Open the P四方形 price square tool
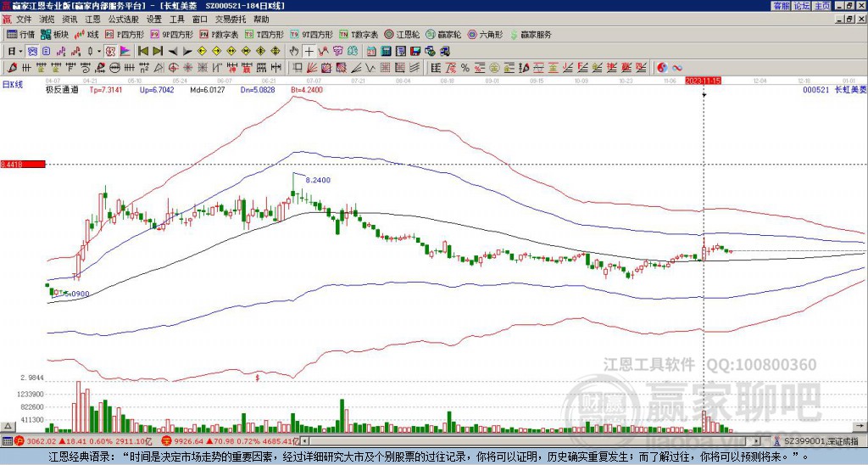Viewport: 868px width, 465px height. [x=125, y=34]
